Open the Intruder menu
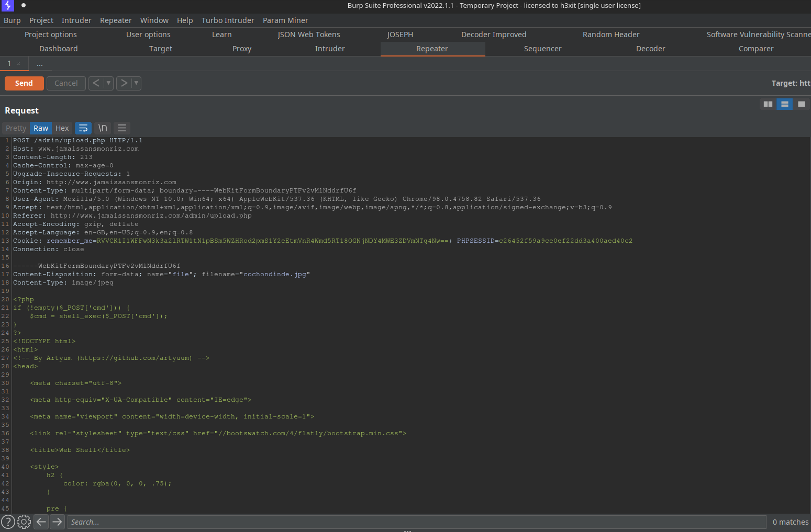The image size is (811, 532). [x=76, y=20]
